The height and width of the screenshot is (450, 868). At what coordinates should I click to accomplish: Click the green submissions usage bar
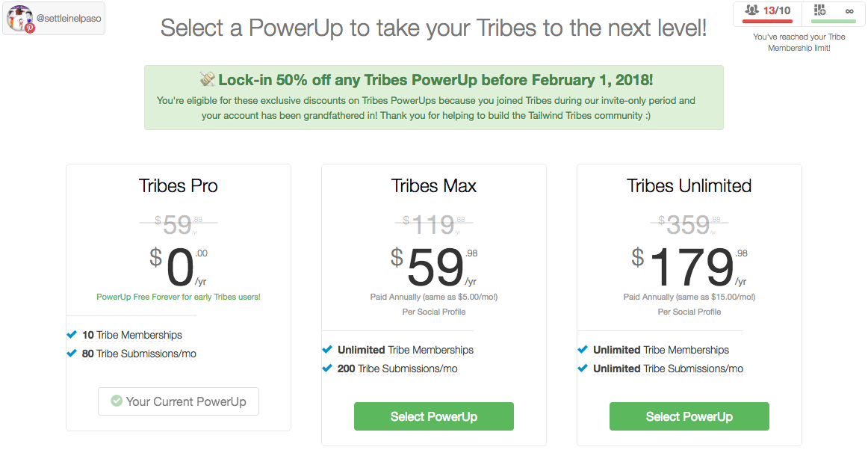coord(834,21)
